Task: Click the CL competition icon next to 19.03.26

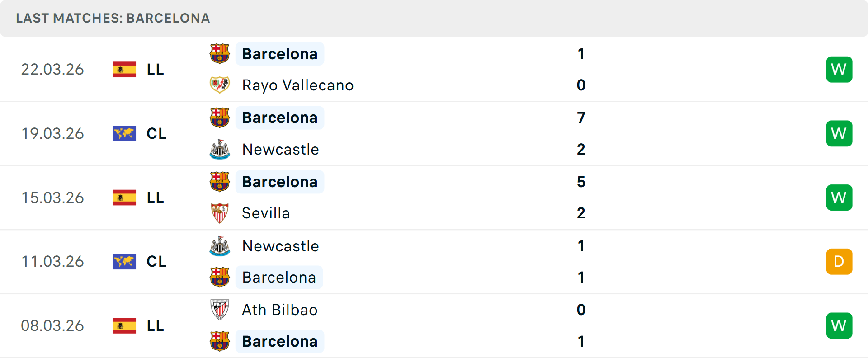Action: click(x=124, y=133)
